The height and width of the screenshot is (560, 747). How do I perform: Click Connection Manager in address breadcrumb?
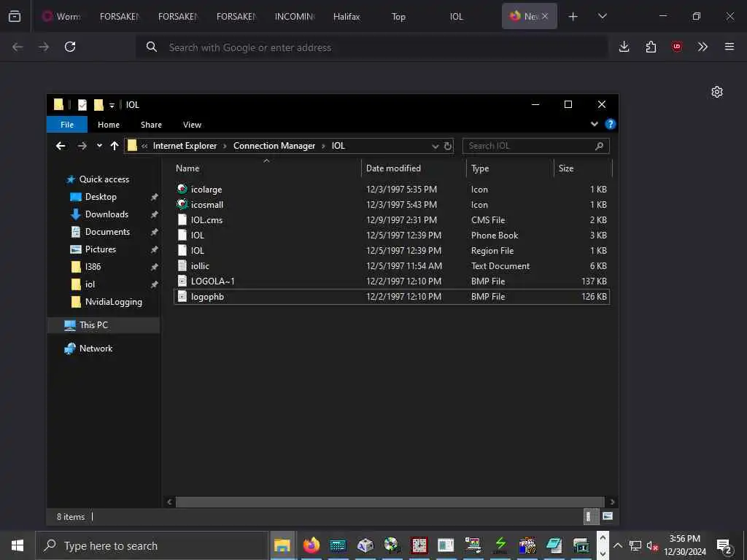274,146
